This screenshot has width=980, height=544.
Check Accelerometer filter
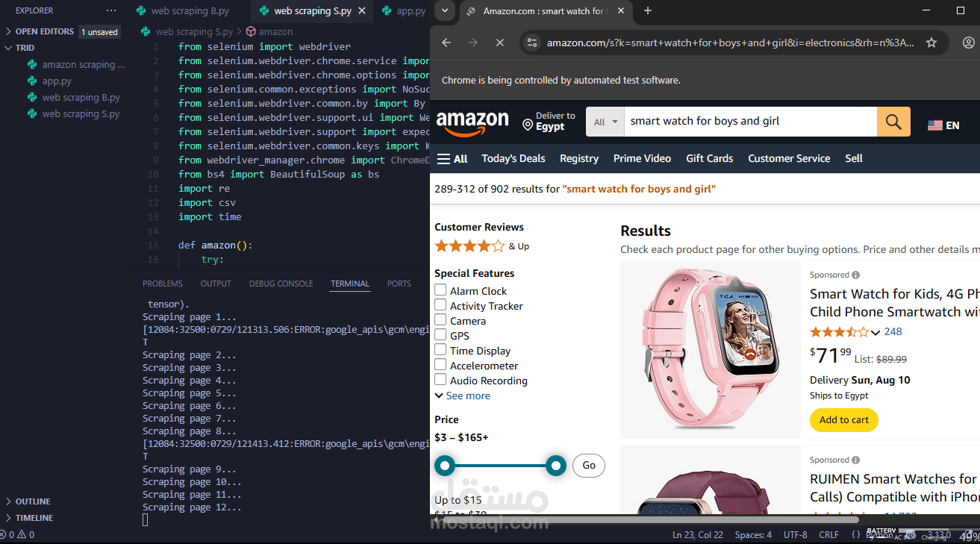tap(440, 365)
